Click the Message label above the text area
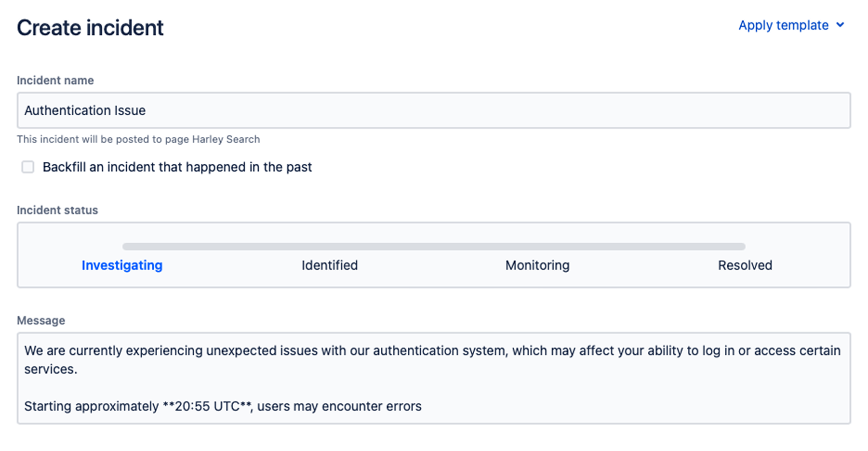Image resolution: width=868 pixels, height=451 pixels. 41,320
